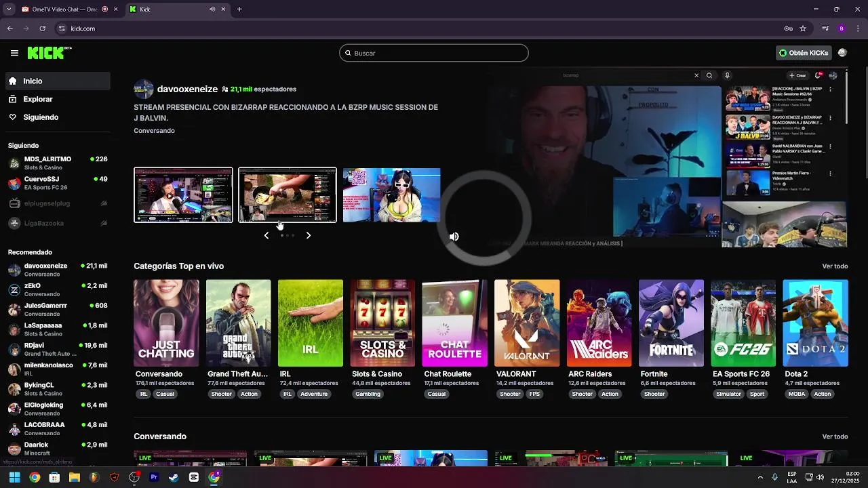This screenshot has height=488, width=868.
Task: Open Dota 2 category card
Action: 815,323
